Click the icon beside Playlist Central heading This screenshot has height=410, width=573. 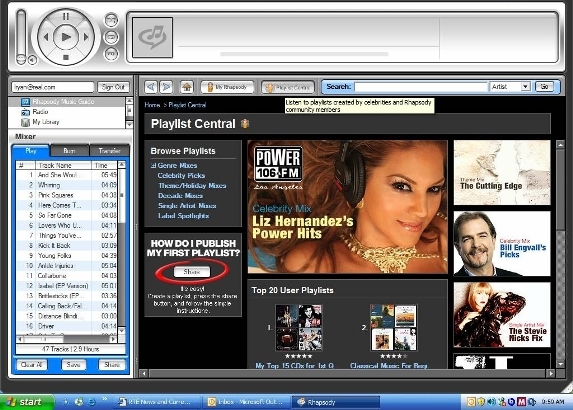pyautogui.click(x=245, y=124)
